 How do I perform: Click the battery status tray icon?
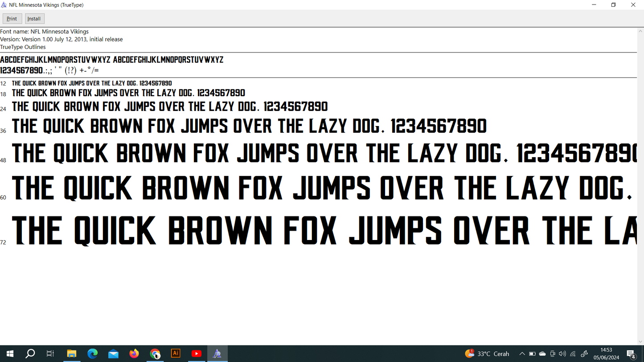[532, 354]
